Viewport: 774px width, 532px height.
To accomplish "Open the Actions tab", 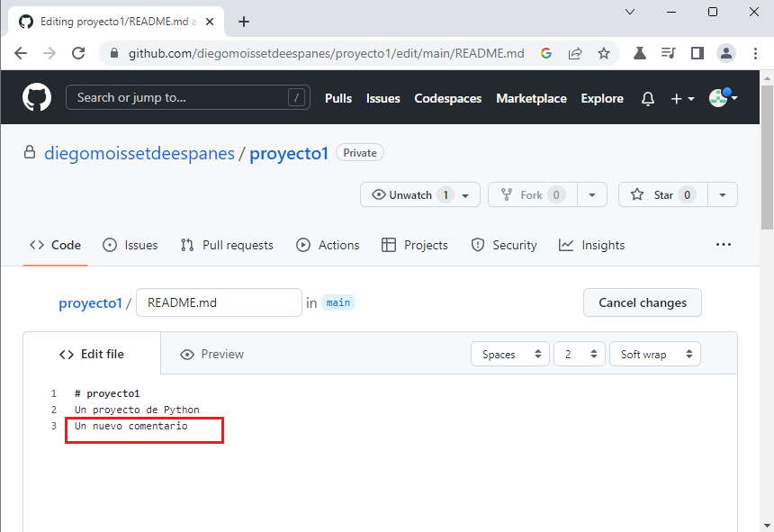I will tap(328, 245).
